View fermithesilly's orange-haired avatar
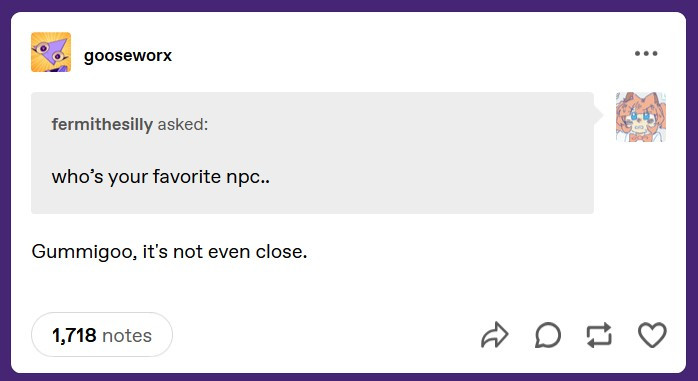The height and width of the screenshot is (381, 698). (641, 117)
